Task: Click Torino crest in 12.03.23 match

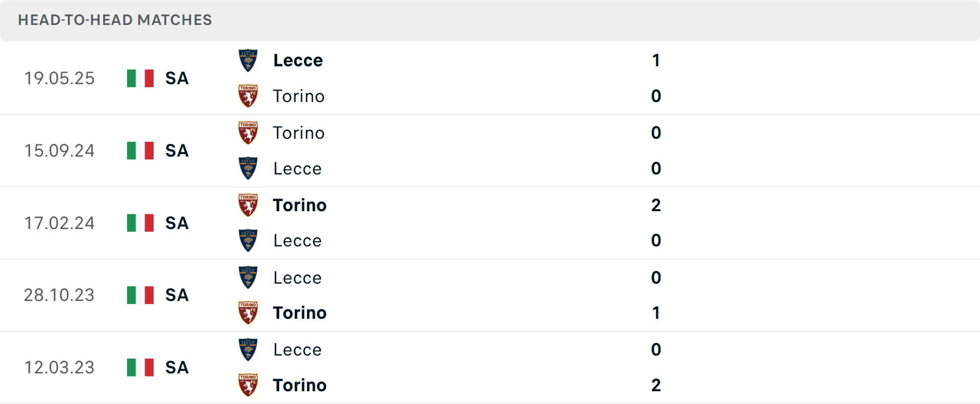Action: click(248, 385)
